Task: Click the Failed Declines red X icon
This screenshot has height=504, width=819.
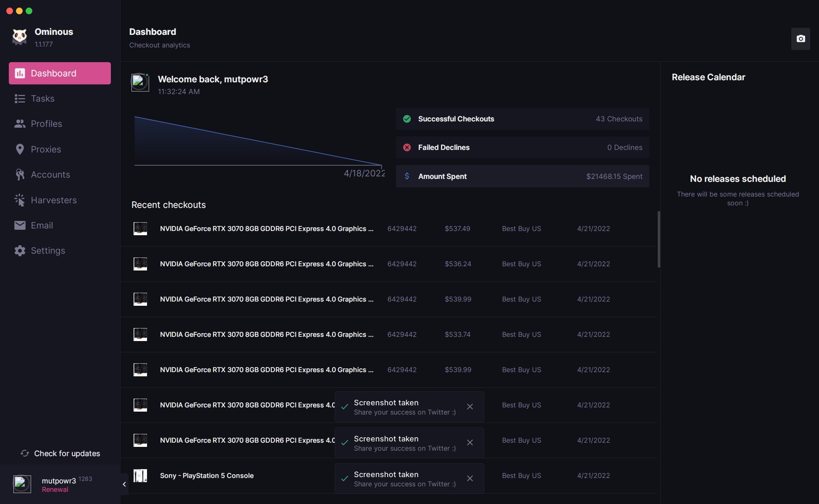Action: (407, 147)
